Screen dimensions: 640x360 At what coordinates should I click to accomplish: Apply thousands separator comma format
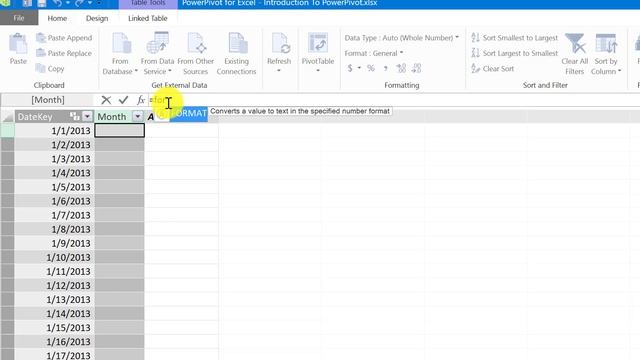pos(385,68)
